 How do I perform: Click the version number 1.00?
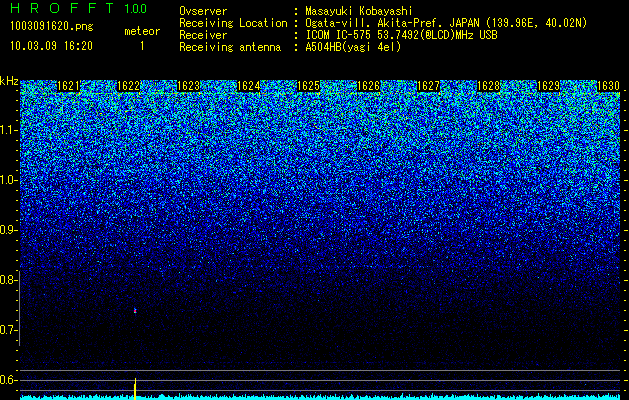(136, 9)
